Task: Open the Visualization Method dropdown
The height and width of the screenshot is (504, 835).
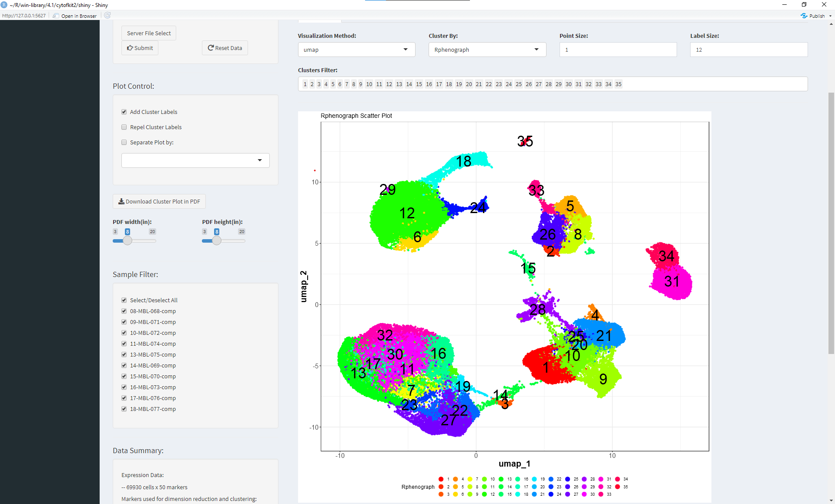Action: [x=356, y=50]
